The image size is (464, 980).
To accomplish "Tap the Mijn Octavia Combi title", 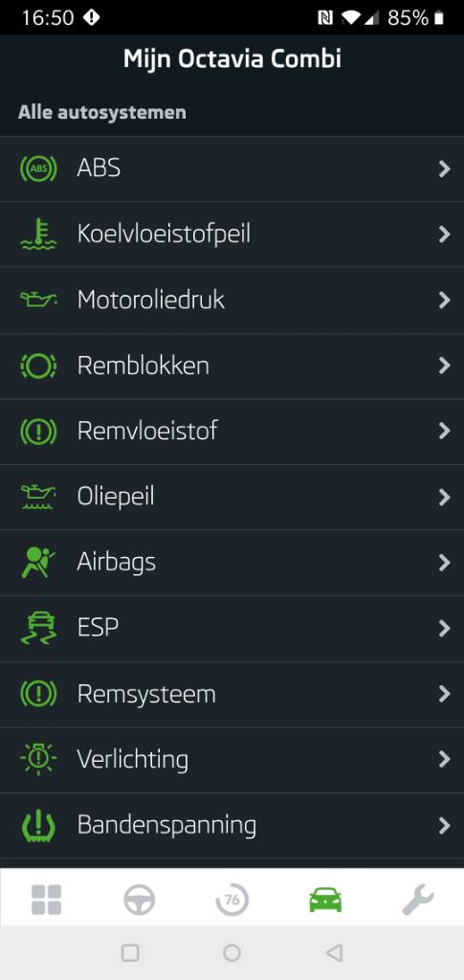I will [x=232, y=59].
